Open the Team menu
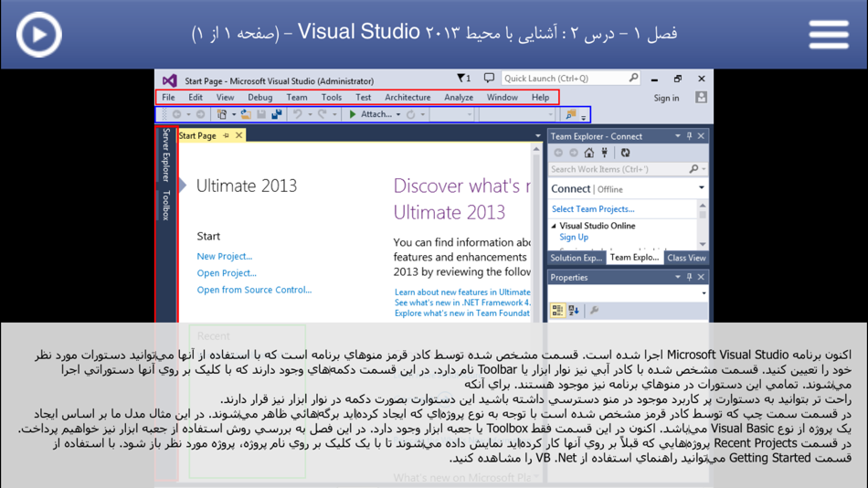Viewport: 868px width, 488px height. point(297,98)
